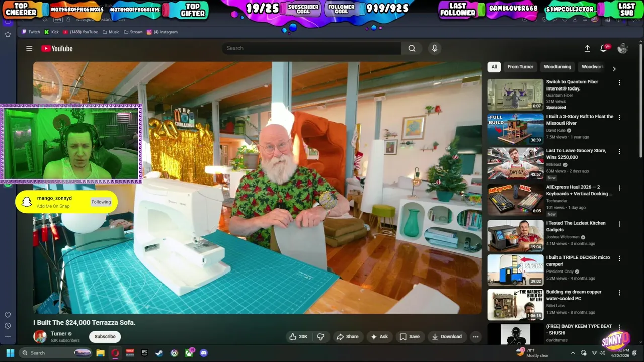Open YouTube notifications bell
644x362 pixels.
click(x=604, y=48)
